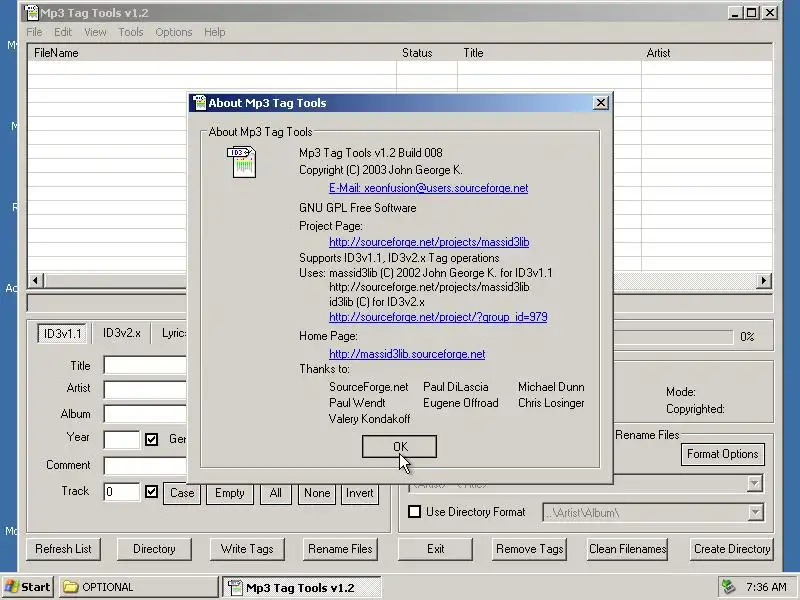
Task: Click the name 'Paul DiLascia'
Action: pyautogui.click(x=456, y=387)
